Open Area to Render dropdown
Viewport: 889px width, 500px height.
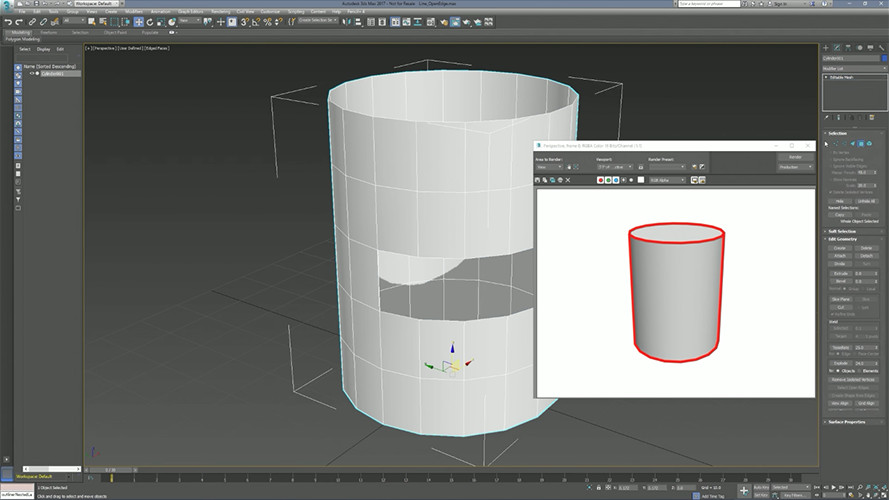coord(549,167)
